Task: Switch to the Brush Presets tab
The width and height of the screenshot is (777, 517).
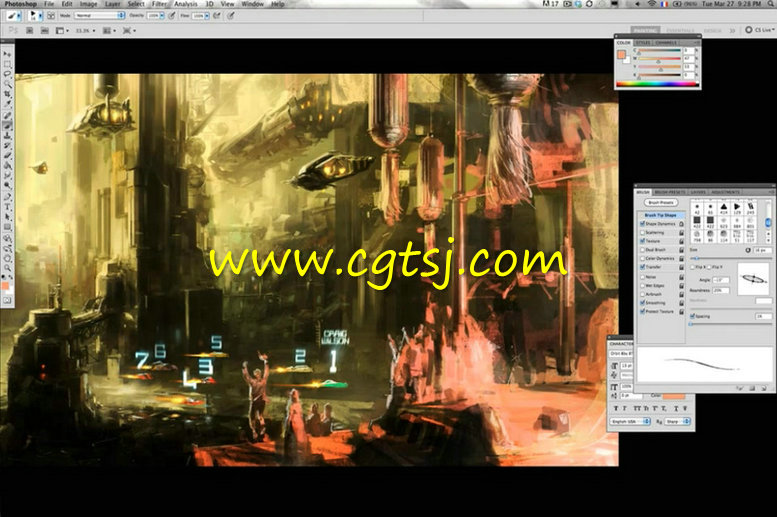Action: tap(670, 192)
